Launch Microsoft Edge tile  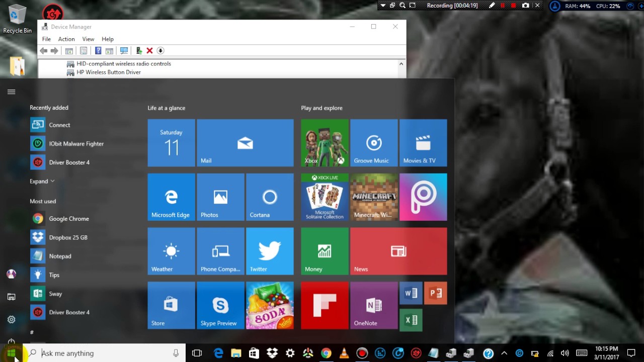(171, 197)
